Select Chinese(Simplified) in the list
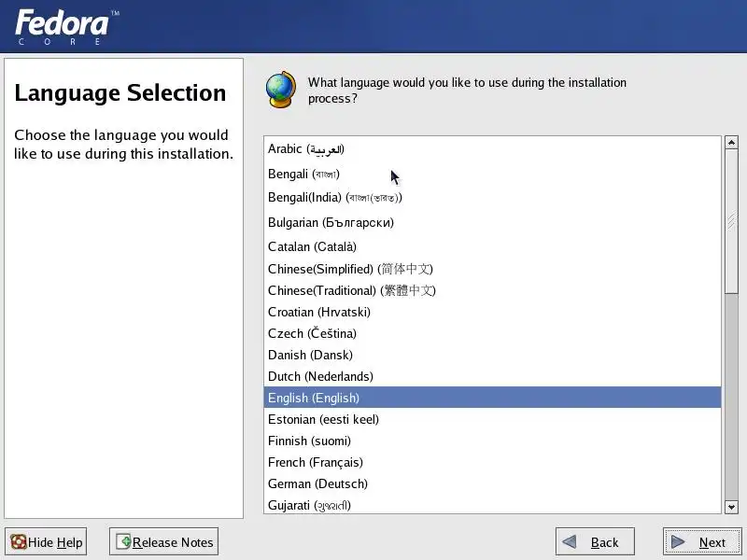747x560 pixels. coord(350,270)
